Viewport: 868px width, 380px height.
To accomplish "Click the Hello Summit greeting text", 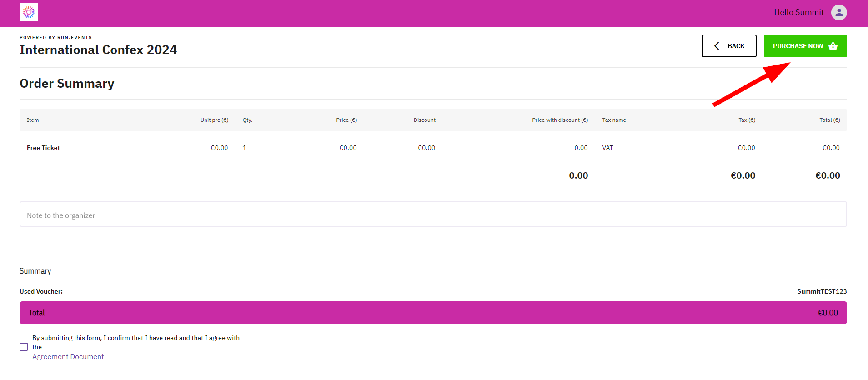I will 799,12.
